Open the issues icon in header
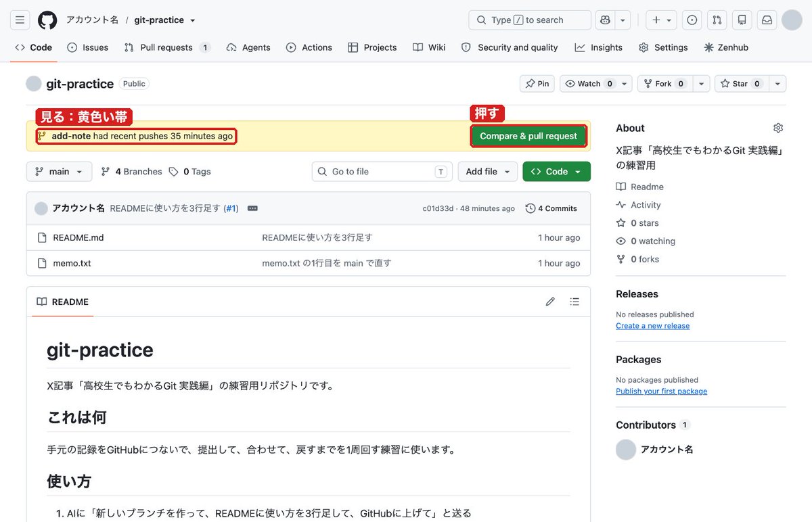812x522 pixels. [692, 20]
